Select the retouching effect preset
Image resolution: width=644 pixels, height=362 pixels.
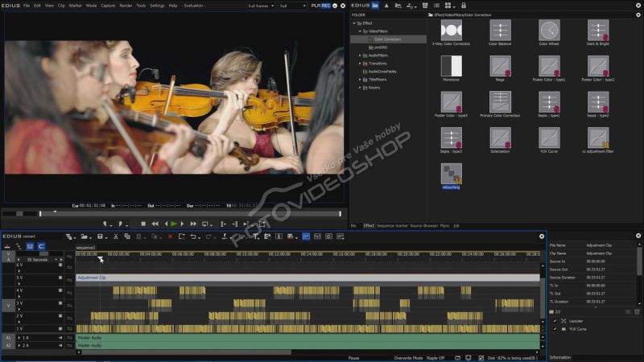point(451,176)
